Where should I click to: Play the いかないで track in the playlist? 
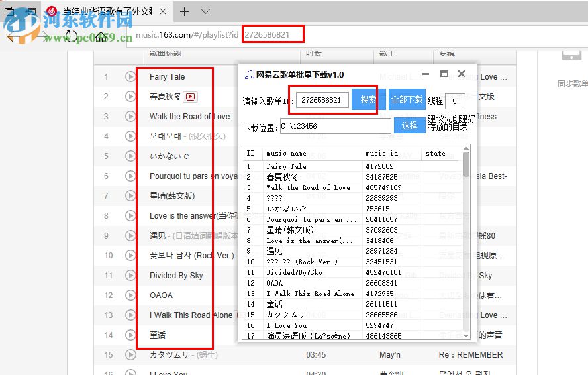pyautogui.click(x=130, y=156)
